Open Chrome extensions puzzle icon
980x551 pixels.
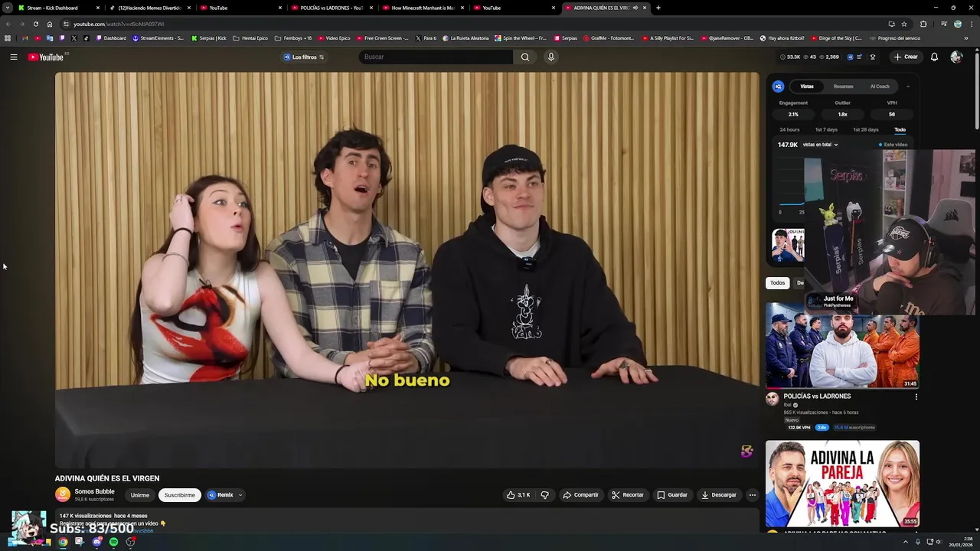point(923,24)
